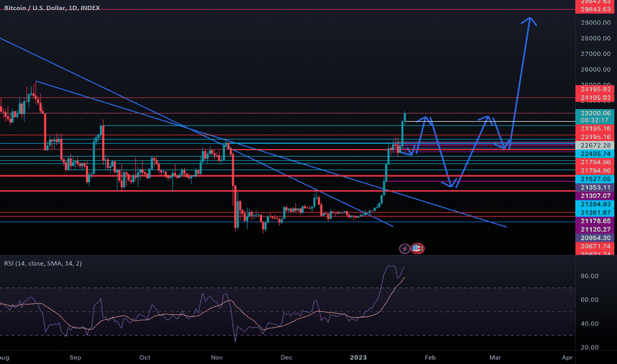Click the countdown timer 06:32:17
Image resolution: width=617 pixels, height=364 pixels.
(x=595, y=120)
